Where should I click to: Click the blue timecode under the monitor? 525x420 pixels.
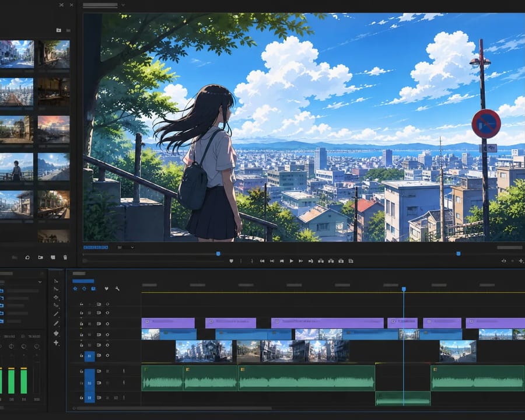pyautogui.click(x=96, y=247)
